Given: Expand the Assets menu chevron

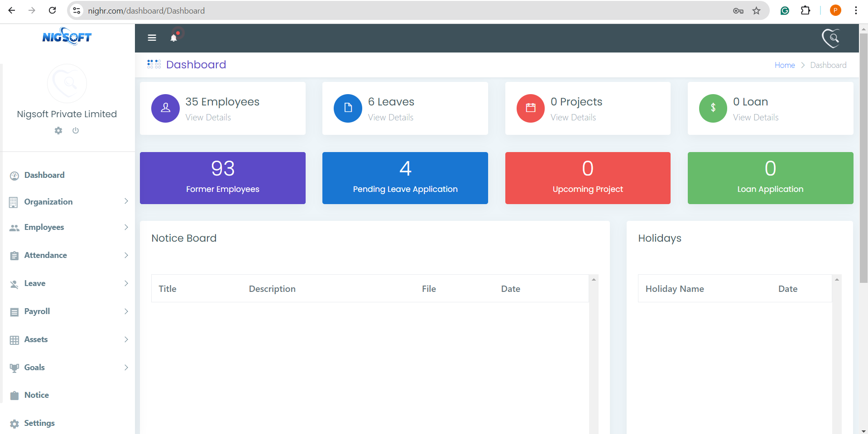Looking at the screenshot, I should [126, 339].
